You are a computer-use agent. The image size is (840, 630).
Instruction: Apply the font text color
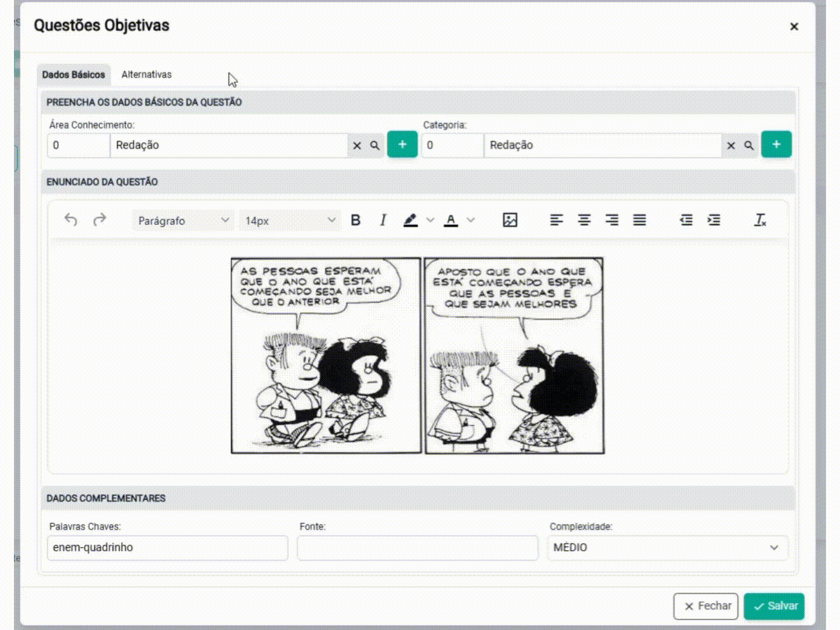pyautogui.click(x=451, y=220)
